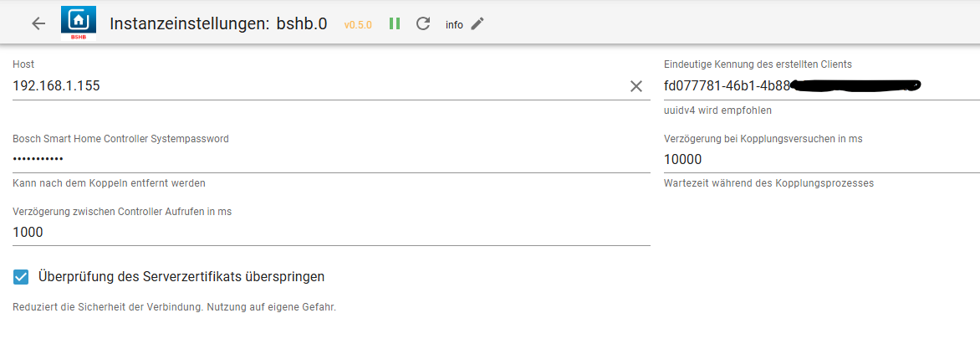Clear the Host field with X
980x349 pixels.
click(636, 85)
